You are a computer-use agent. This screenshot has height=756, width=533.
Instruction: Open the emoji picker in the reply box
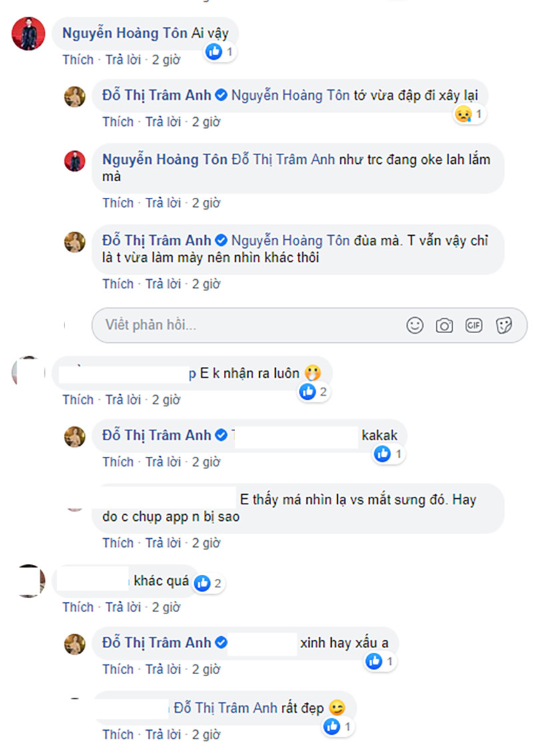[414, 325]
